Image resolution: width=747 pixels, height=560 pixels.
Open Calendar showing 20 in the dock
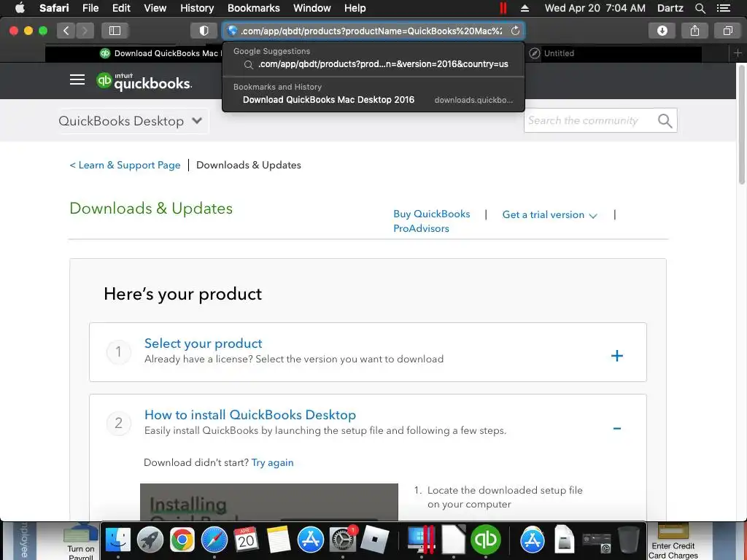[x=247, y=540]
